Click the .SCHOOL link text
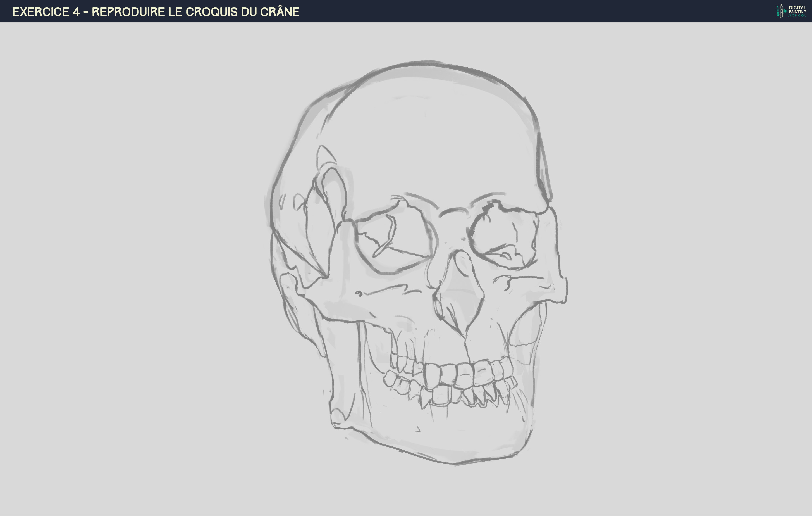 (798, 16)
